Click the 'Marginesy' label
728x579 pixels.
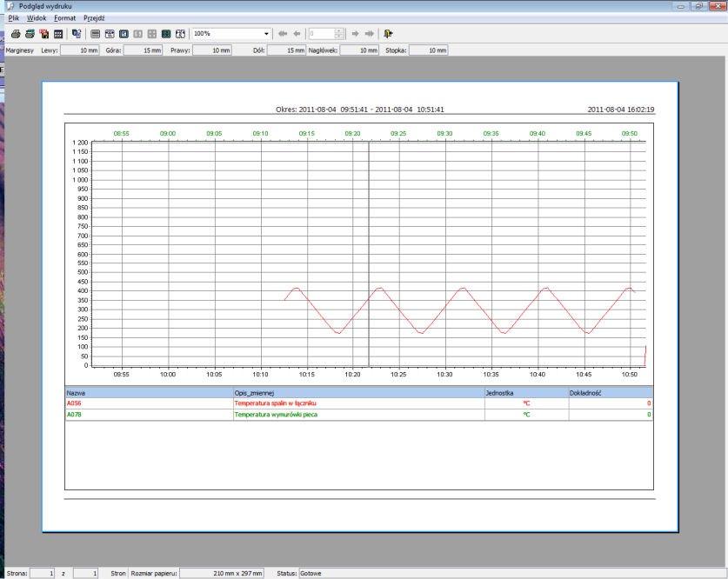tap(19, 50)
